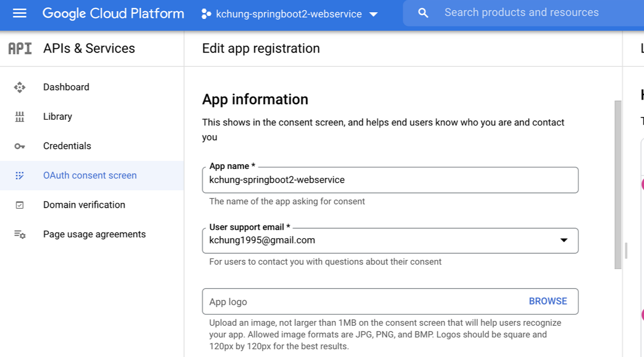
Task: Open the hamburger navigation menu
Action: [20, 13]
